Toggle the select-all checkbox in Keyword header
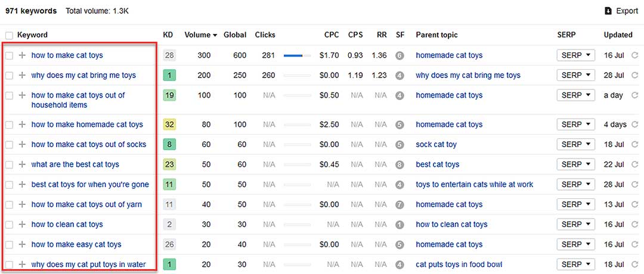This screenshot has width=644, height=274. click(x=9, y=35)
